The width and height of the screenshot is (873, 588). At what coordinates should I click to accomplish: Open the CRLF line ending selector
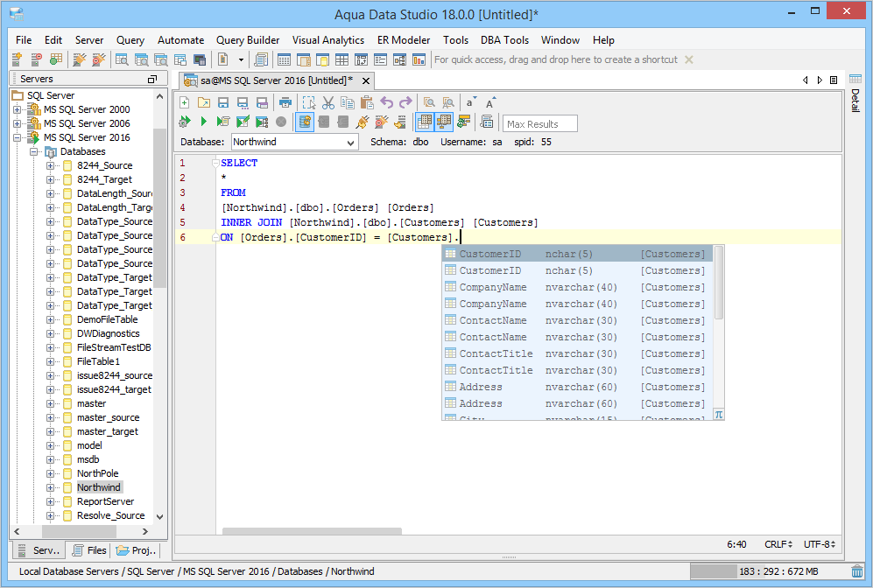pos(778,544)
